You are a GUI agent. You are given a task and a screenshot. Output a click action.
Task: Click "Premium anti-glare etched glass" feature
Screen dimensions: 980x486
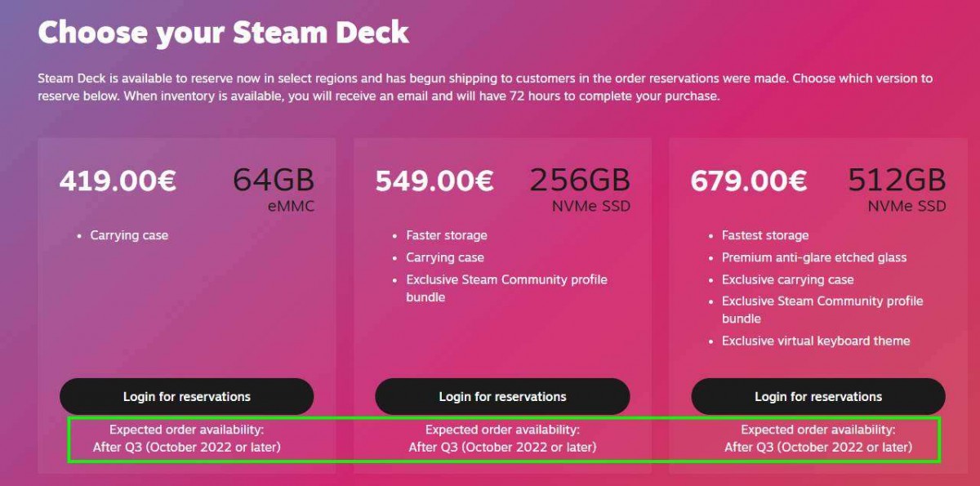tap(814, 257)
